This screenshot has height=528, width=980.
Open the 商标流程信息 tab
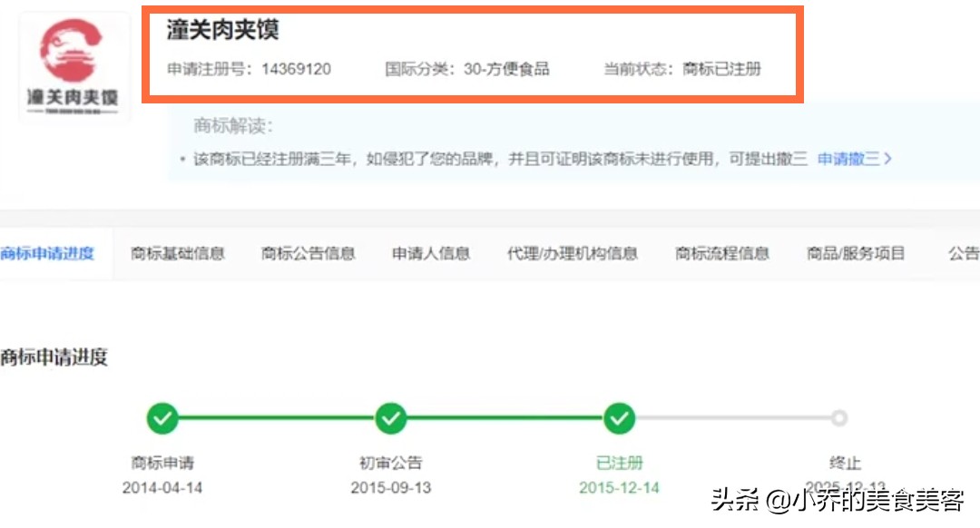pyautogui.click(x=721, y=254)
